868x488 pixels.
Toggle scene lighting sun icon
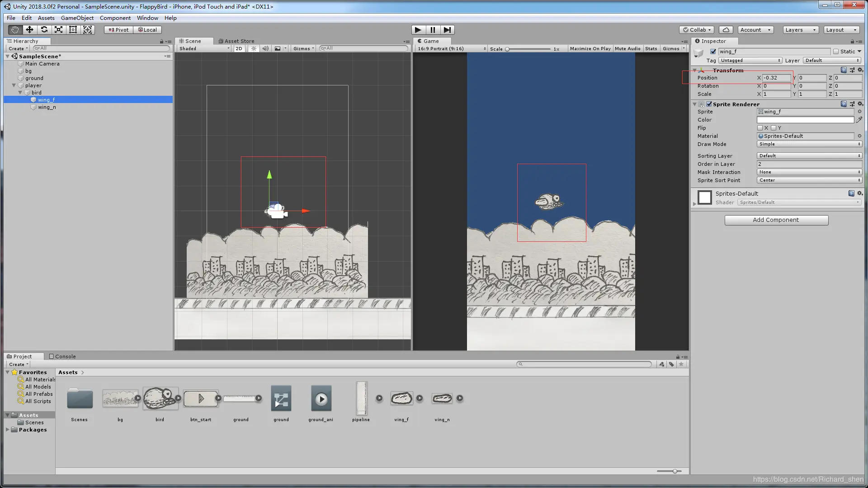(x=254, y=48)
